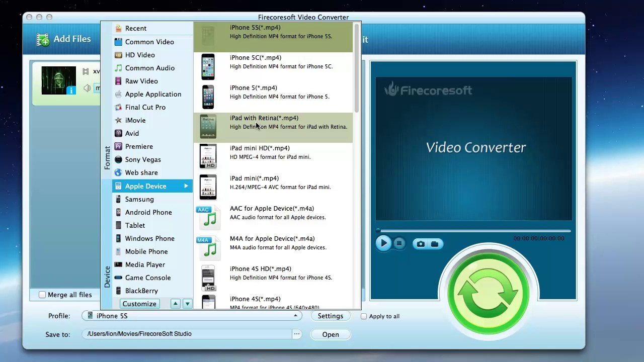This screenshot has height=362, width=644.
Task: Click the Open folder button
Action: pos(331,334)
